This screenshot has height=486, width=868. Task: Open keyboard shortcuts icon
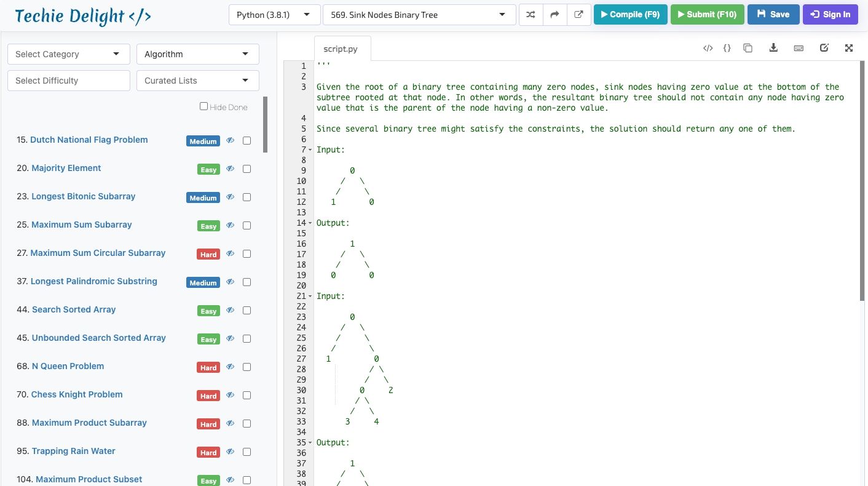[799, 48]
